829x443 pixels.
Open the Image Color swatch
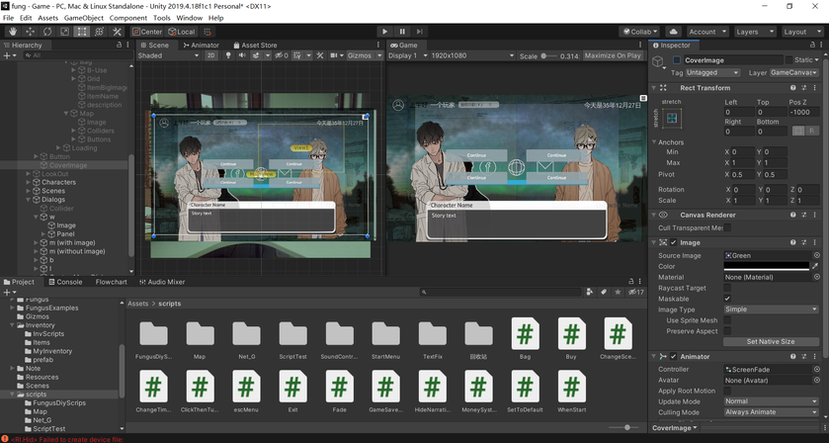click(767, 266)
